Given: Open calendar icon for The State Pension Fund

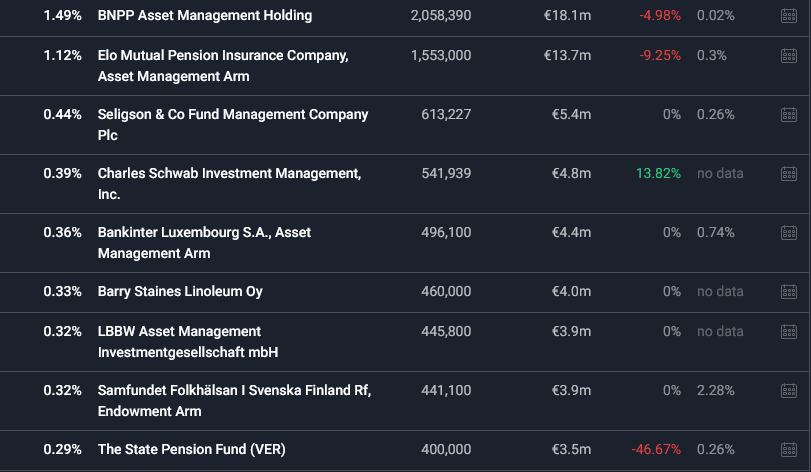Looking at the screenshot, I should 789,449.
